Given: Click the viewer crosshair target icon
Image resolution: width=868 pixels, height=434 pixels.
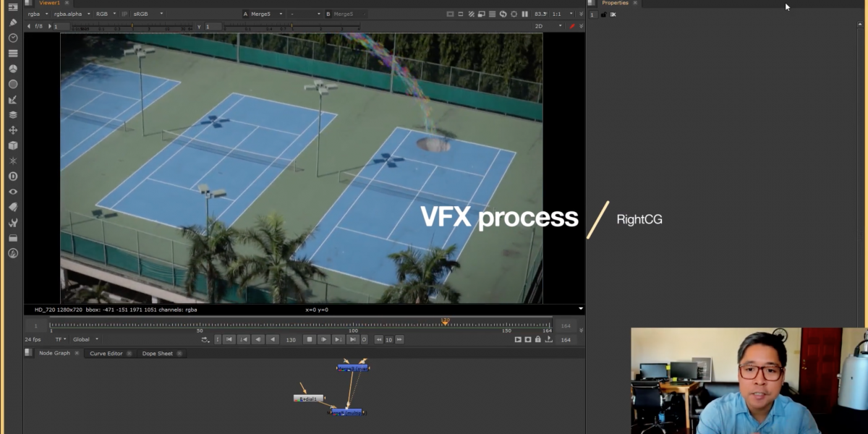Looking at the screenshot, I should (x=514, y=14).
